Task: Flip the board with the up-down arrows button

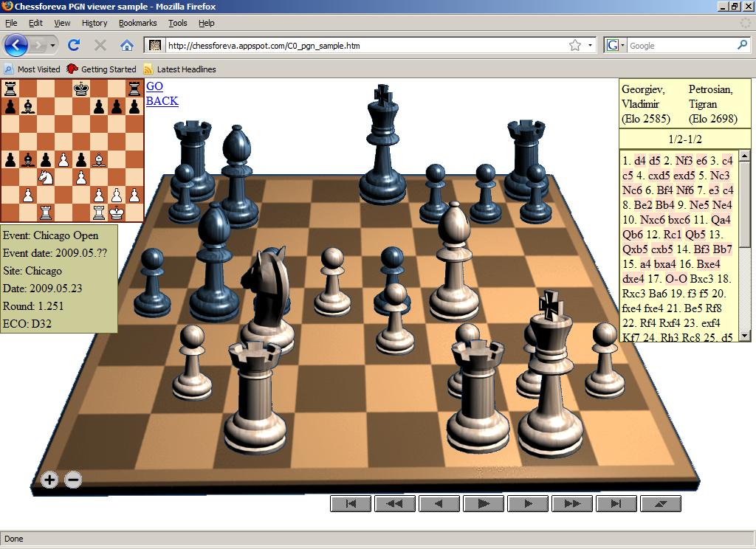Action: [660, 503]
